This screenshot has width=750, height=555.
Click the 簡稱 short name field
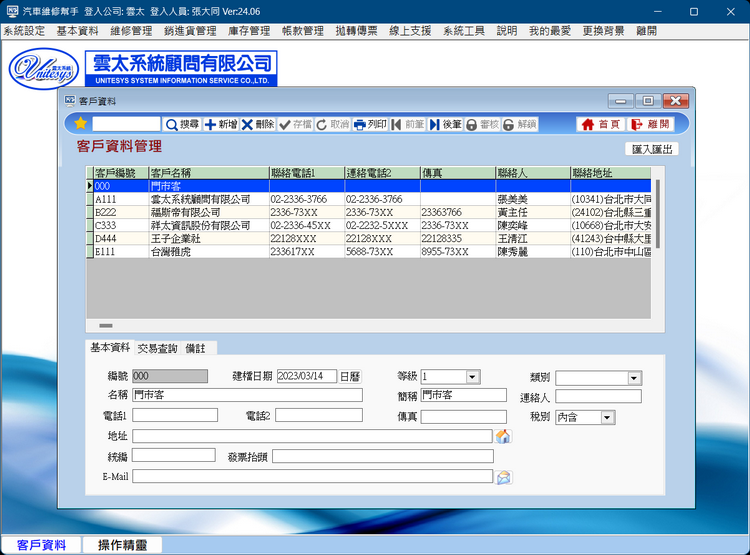coord(463,395)
